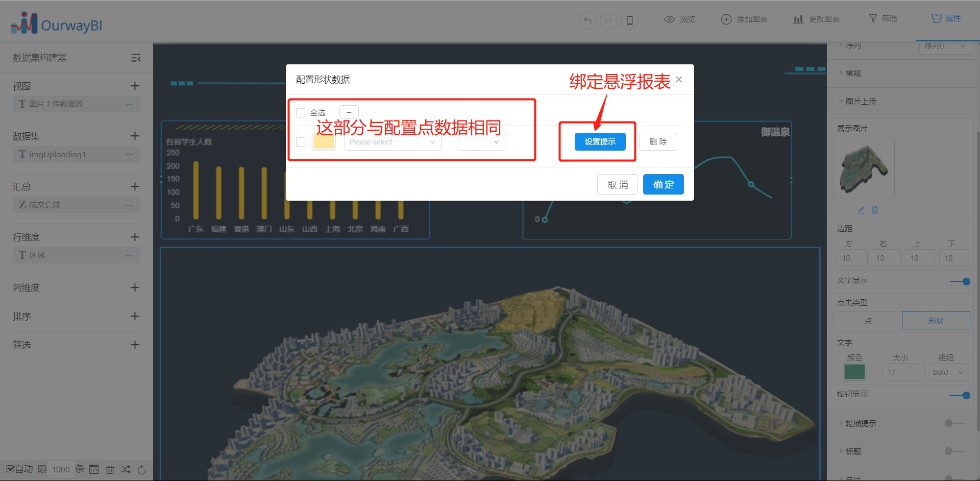Open the 筛选 toolbar menu
This screenshot has width=980, height=481.
tap(883, 18)
